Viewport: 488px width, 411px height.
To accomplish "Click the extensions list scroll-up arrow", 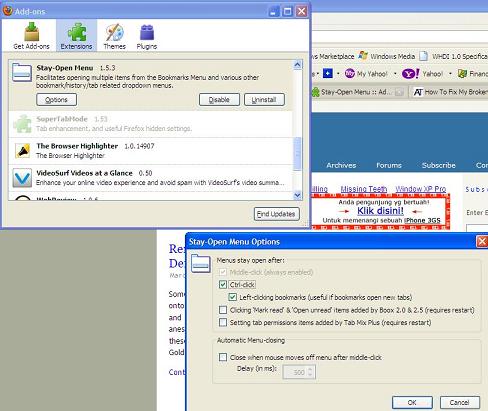I will click(x=297, y=64).
